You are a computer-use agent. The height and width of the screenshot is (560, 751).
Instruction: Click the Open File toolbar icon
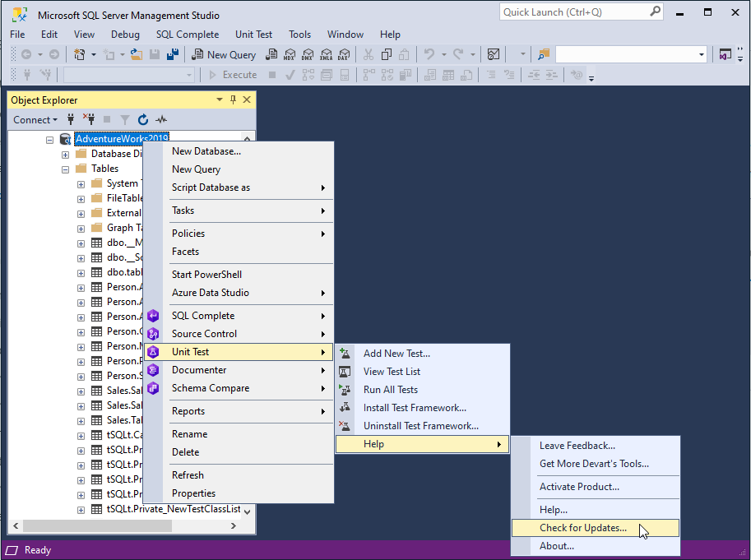click(137, 55)
